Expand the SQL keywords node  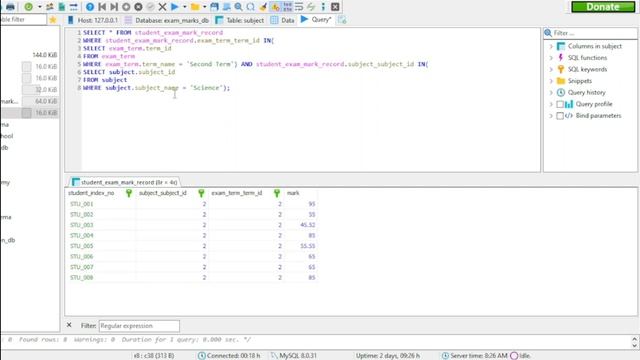point(551,69)
